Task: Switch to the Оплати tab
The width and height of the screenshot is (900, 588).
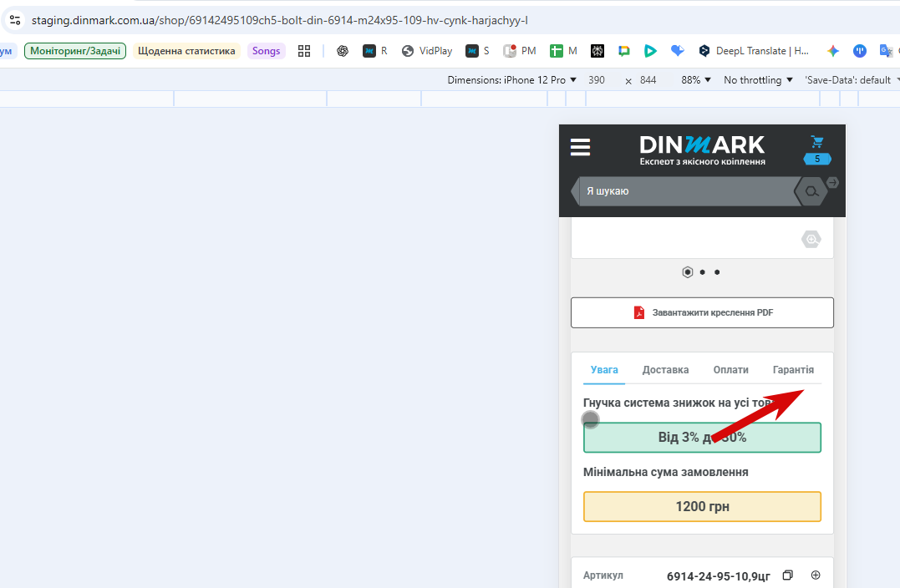Action: click(730, 370)
